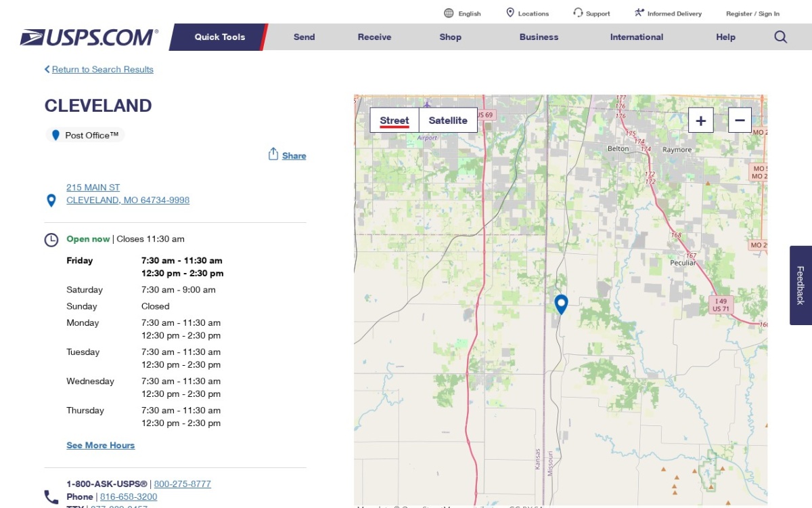Call 800-275-8777 link

pyautogui.click(x=183, y=484)
